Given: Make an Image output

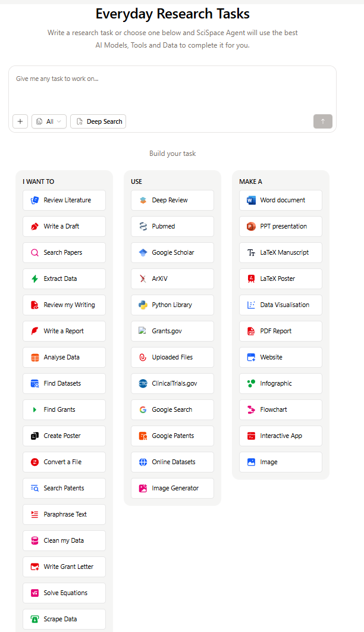Looking at the screenshot, I should (281, 462).
